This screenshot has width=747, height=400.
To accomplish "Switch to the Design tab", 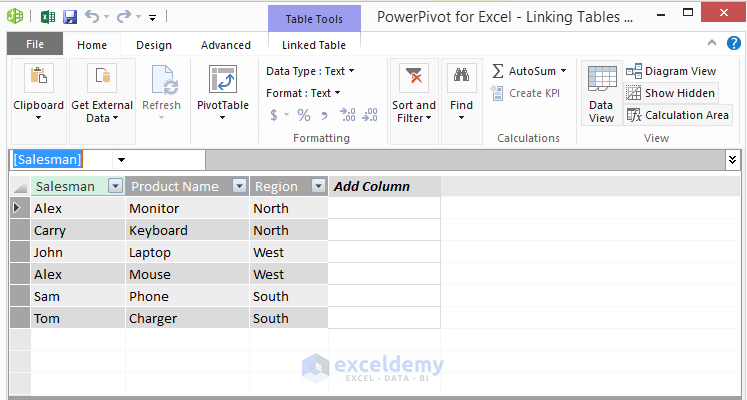I will [153, 45].
